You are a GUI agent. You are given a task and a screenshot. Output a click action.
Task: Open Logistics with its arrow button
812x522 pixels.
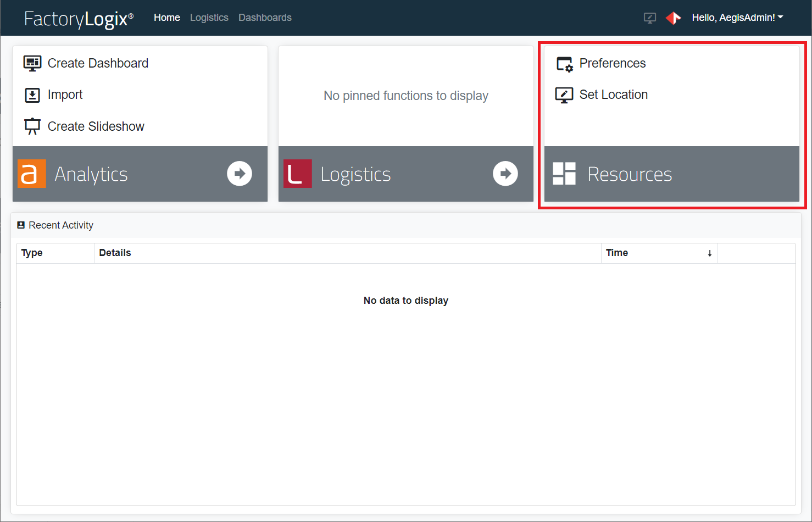coord(505,174)
